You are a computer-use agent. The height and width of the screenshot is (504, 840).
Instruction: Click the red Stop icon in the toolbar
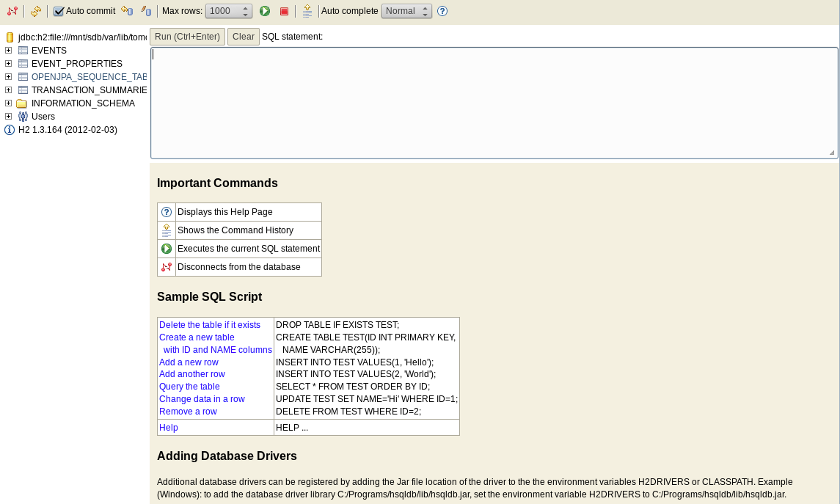[x=284, y=11]
